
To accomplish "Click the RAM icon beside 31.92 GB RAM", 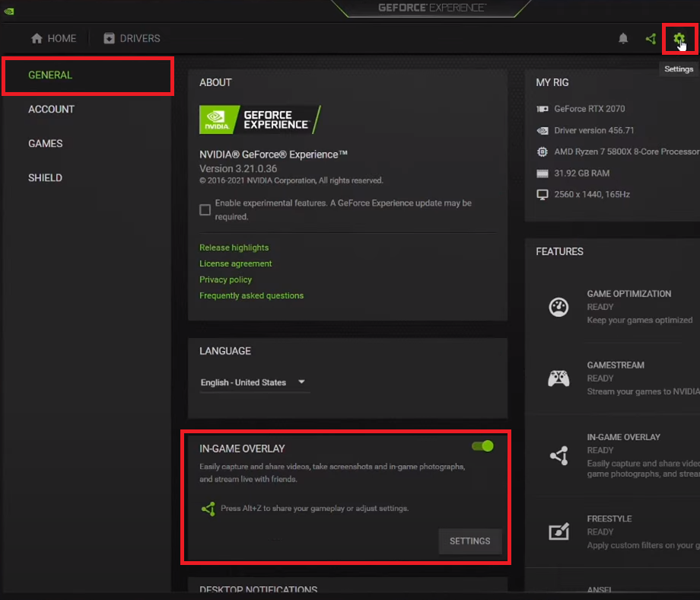I will click(542, 174).
